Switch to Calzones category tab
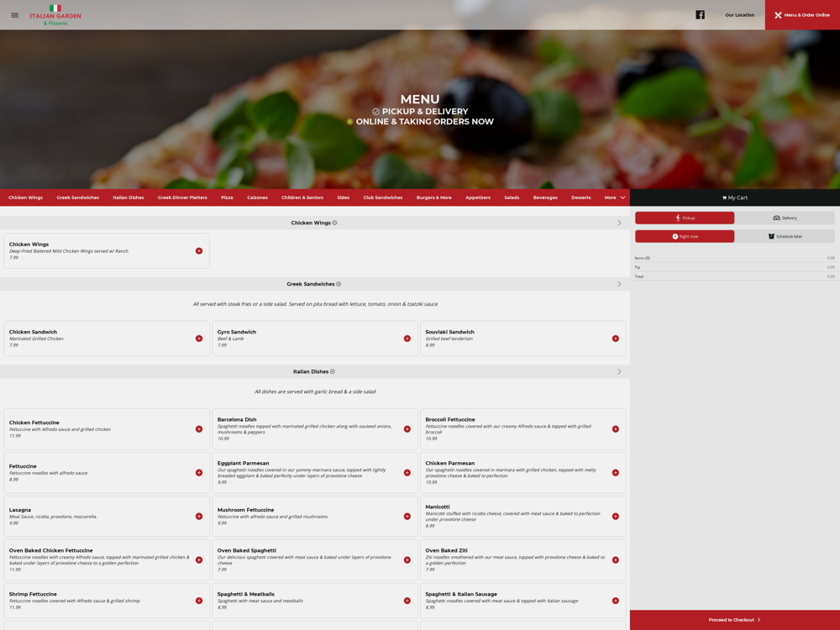Screen dimensions: 840x630 click(257, 197)
